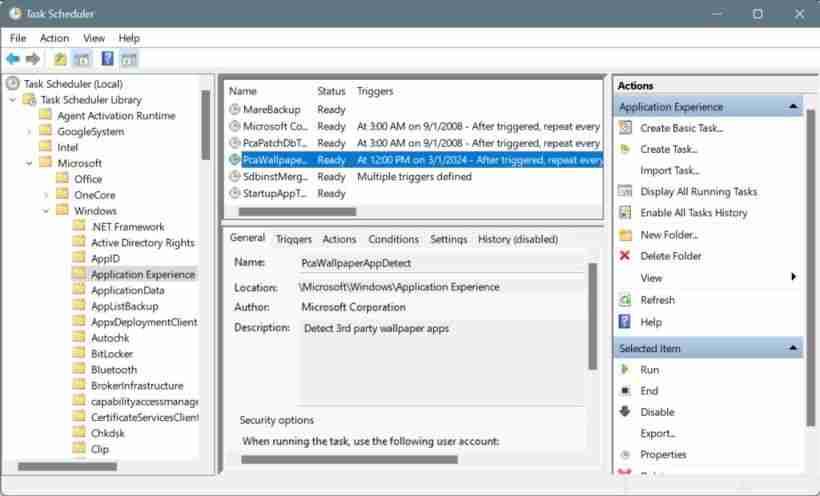Select the General tab
Image resolution: width=820 pixels, height=496 pixels.
tap(247, 238)
